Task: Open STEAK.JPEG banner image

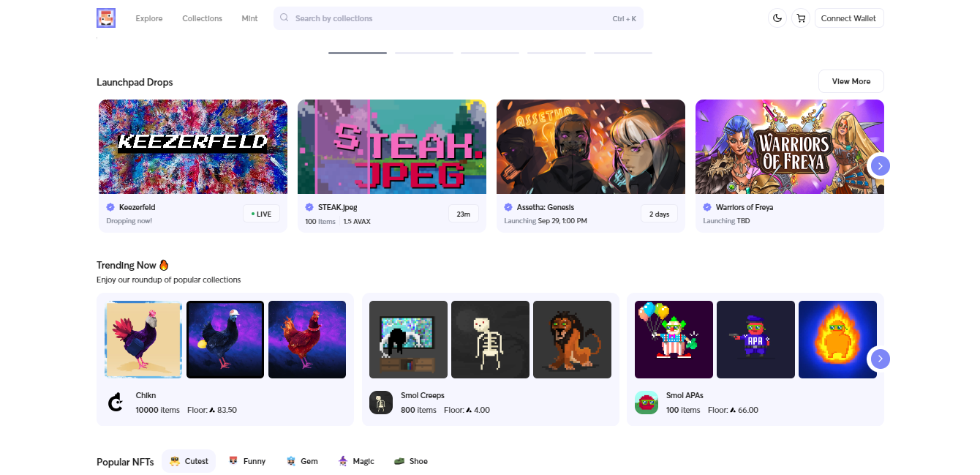Action: 392,146
